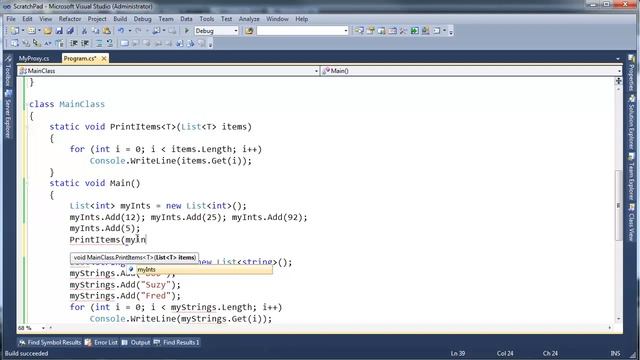Click Decrease Indent text editor icon
Screen dimensions: 640x360
click(74, 43)
